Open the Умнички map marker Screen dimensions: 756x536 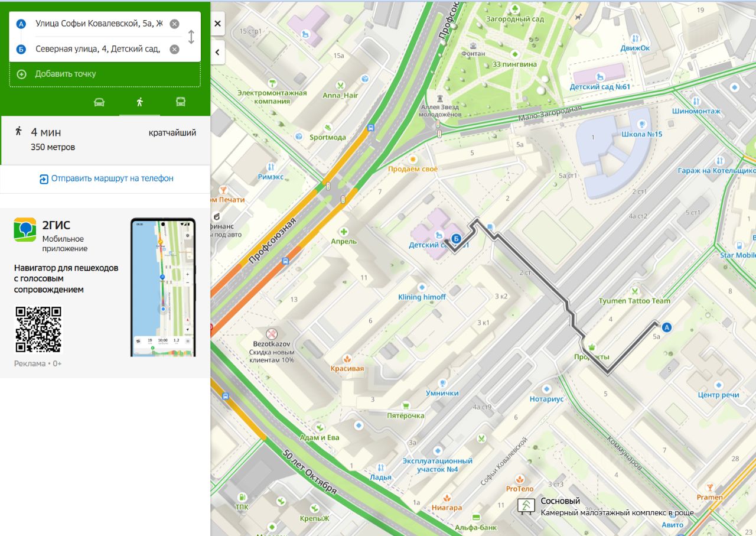click(x=442, y=383)
